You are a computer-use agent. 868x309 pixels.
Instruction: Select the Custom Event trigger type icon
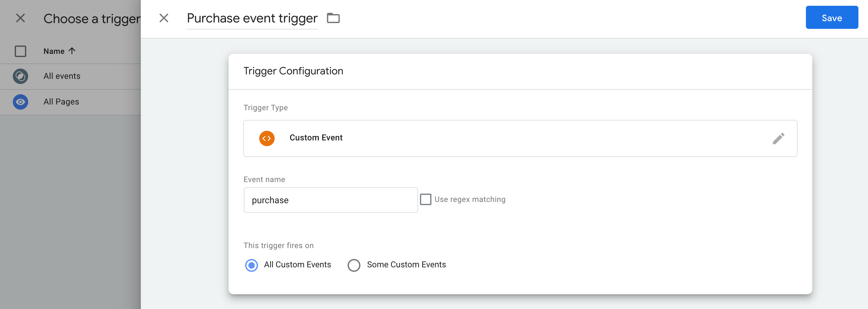(267, 138)
